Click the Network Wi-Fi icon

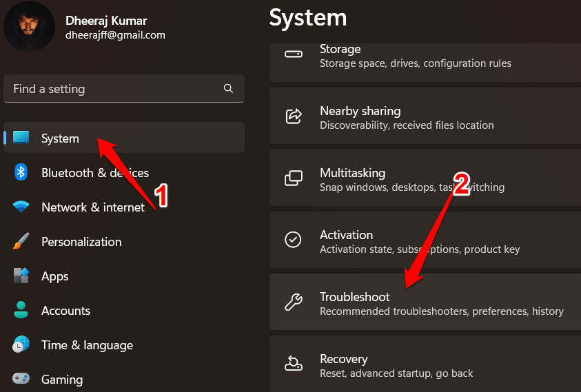coord(21,207)
